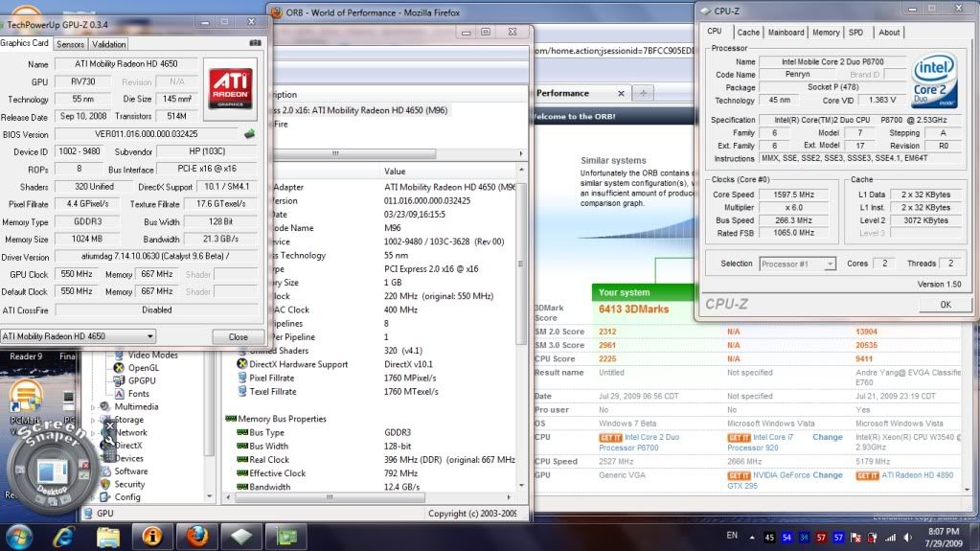Click the BIOS save chip icon
The width and height of the screenshot is (980, 551).
pyautogui.click(x=250, y=134)
